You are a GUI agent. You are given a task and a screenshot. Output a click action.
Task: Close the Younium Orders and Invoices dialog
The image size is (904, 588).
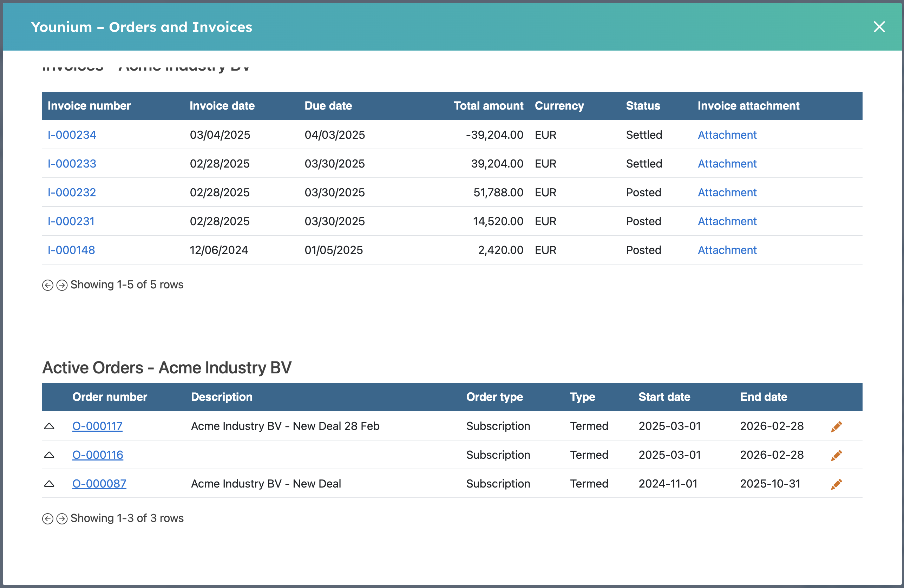pos(879,27)
